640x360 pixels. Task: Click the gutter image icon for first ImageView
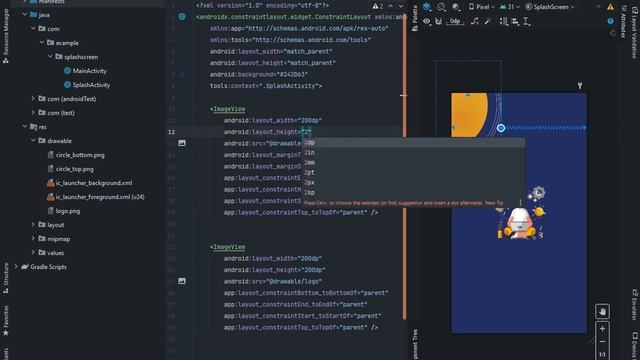[182, 143]
